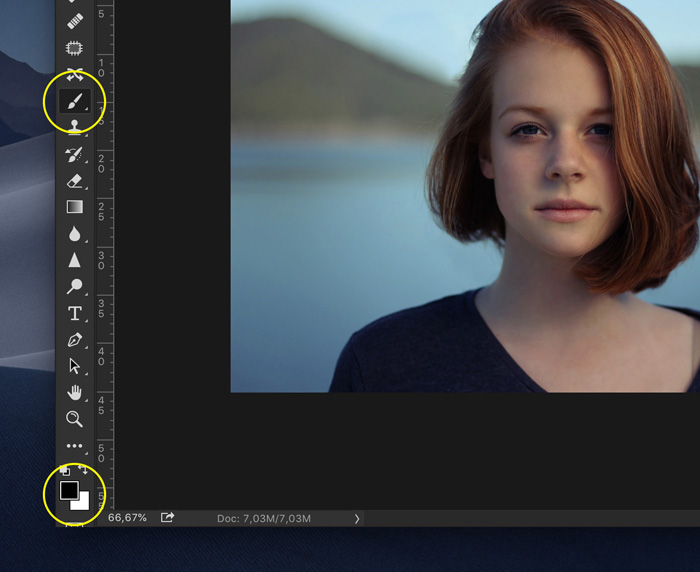This screenshot has width=700, height=572.
Task: Swap foreground and background colors
Action: 83,469
